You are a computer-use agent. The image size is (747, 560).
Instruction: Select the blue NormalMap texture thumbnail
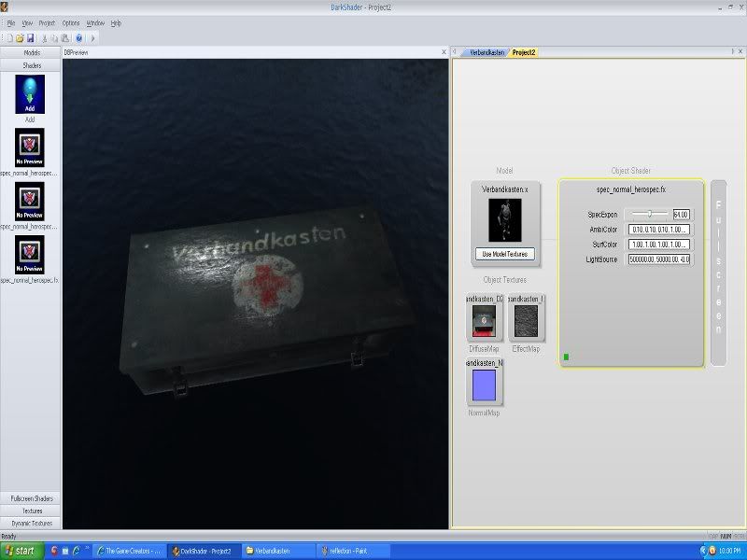pyautogui.click(x=484, y=385)
